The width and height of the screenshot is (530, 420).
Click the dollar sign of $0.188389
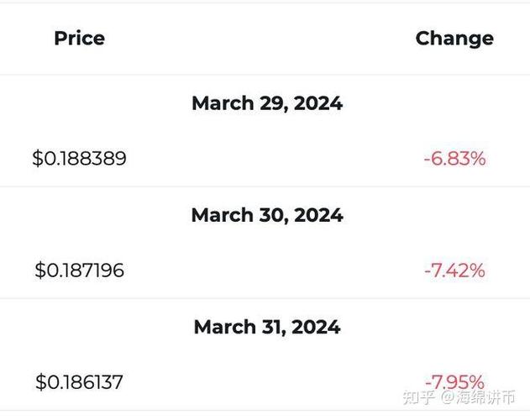(38, 158)
